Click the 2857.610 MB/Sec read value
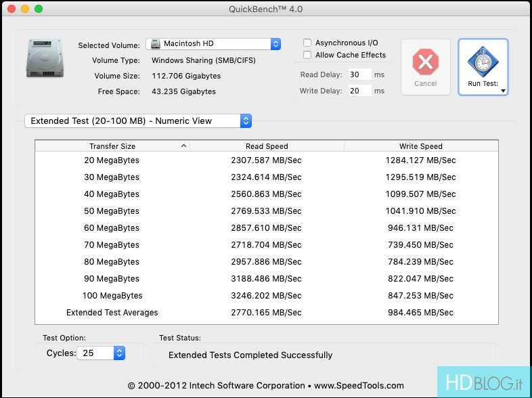This screenshot has width=532, height=398. pos(267,228)
